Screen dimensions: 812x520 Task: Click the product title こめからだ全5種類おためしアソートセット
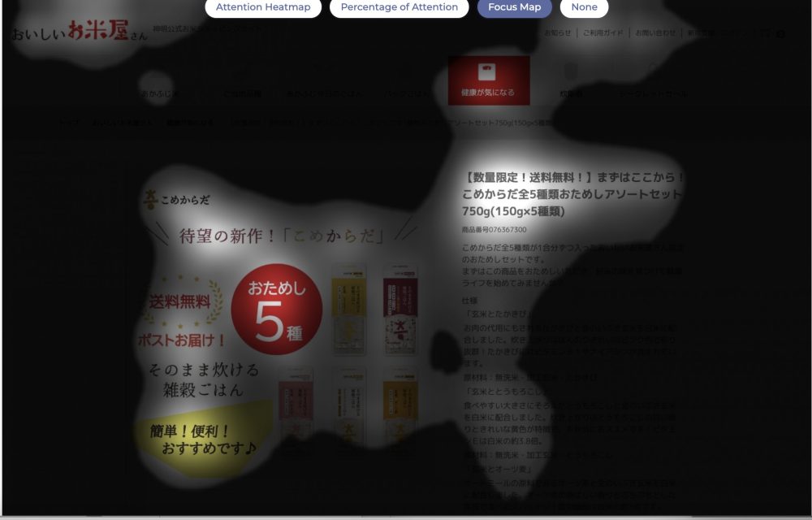tap(572, 194)
